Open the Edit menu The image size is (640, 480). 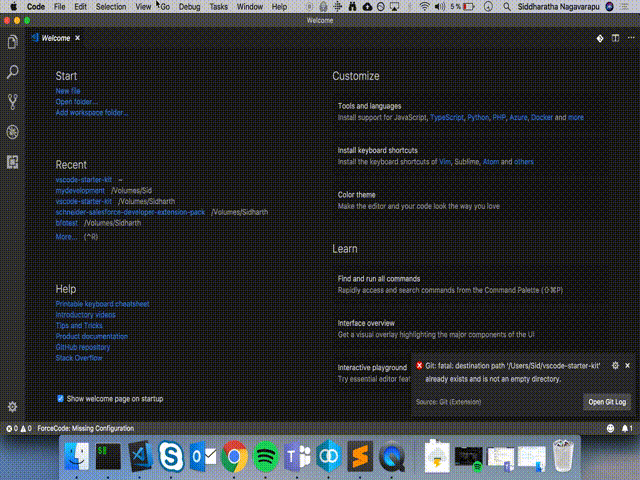[x=80, y=7]
